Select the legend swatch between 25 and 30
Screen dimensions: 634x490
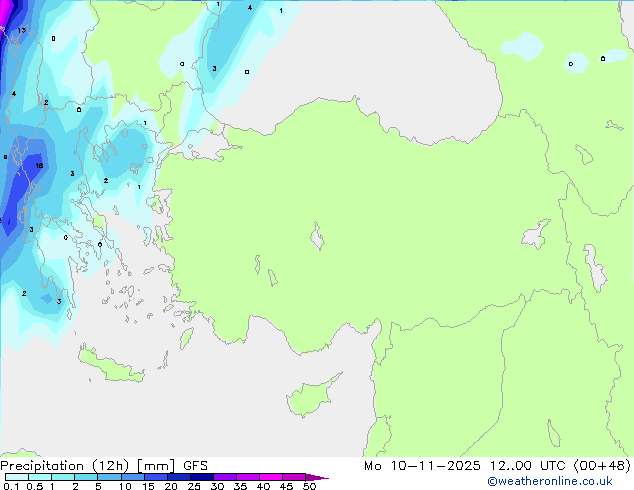202,477
